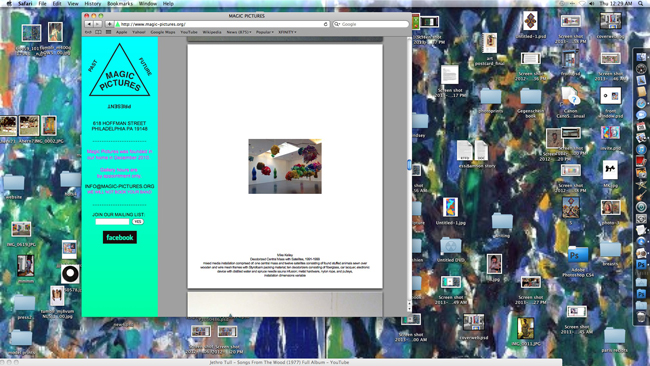
Task: Click the mailing list email input field
Action: (x=112, y=222)
